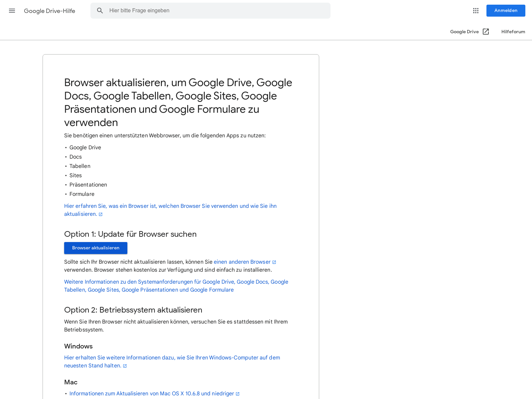This screenshot has height=399, width=532.
Task: Click external icon after 'einen anderen Browser'
Action: 274,262
